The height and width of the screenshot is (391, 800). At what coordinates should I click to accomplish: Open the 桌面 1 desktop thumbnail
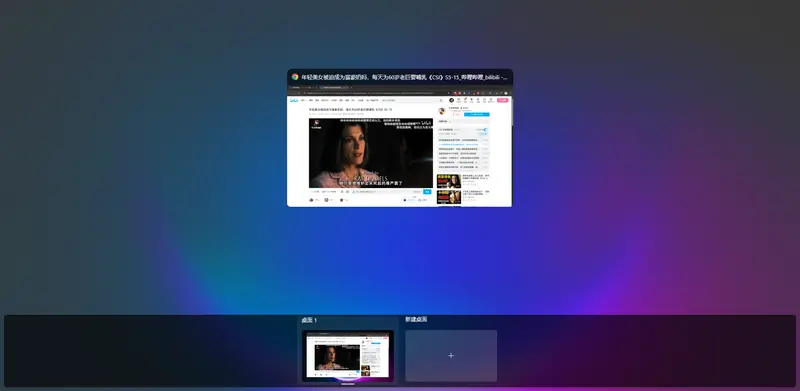[x=348, y=356]
